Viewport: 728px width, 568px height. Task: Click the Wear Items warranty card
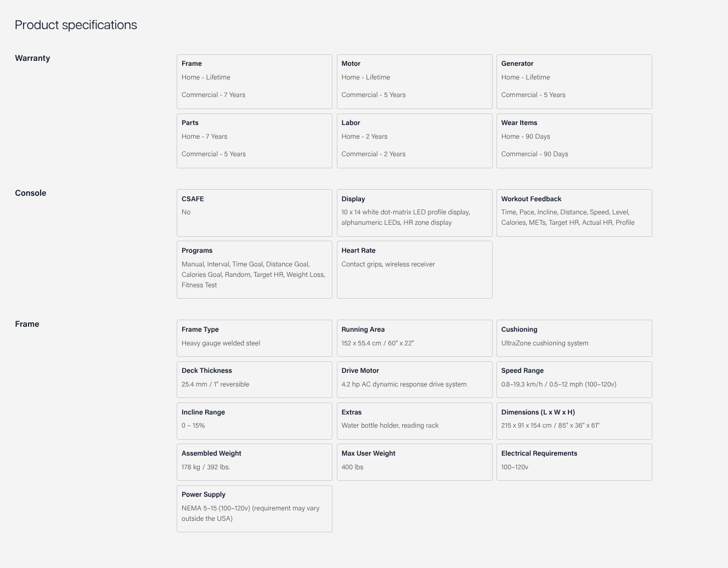574,140
